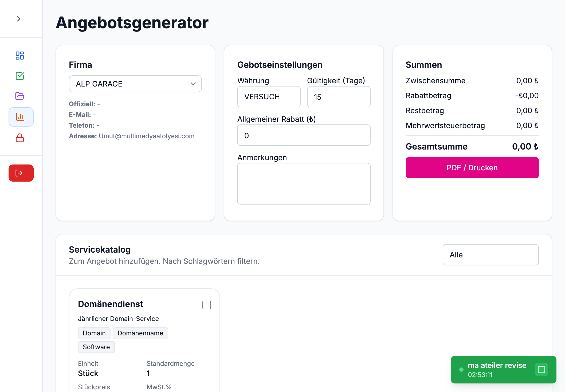Toggle the 'Software' tag filter

[96, 347]
